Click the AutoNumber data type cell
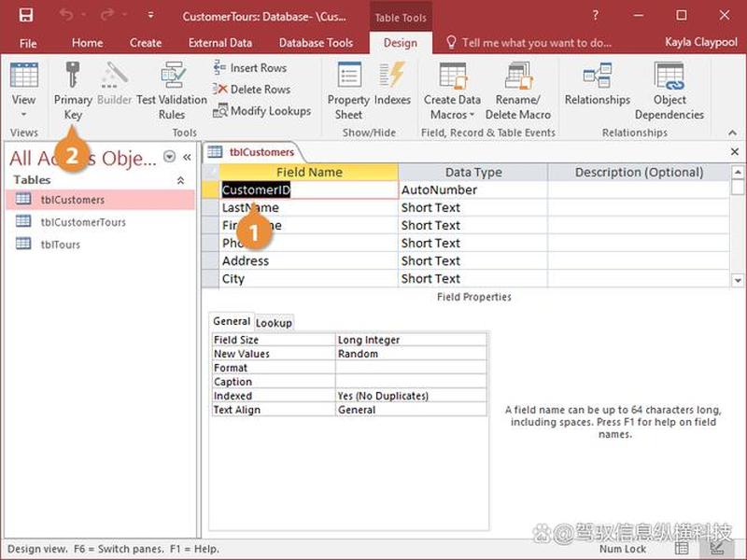 (x=473, y=190)
